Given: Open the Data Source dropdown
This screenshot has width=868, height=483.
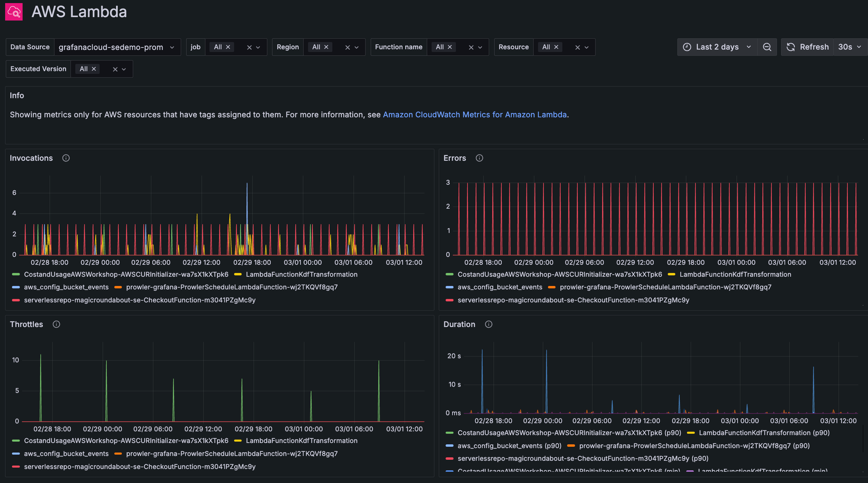Looking at the screenshot, I should [x=117, y=47].
